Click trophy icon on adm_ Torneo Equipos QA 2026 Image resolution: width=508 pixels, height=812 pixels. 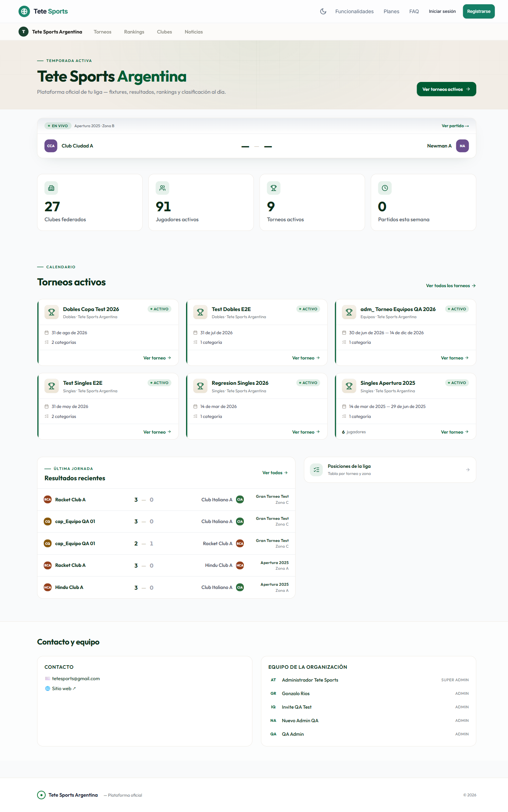click(349, 312)
